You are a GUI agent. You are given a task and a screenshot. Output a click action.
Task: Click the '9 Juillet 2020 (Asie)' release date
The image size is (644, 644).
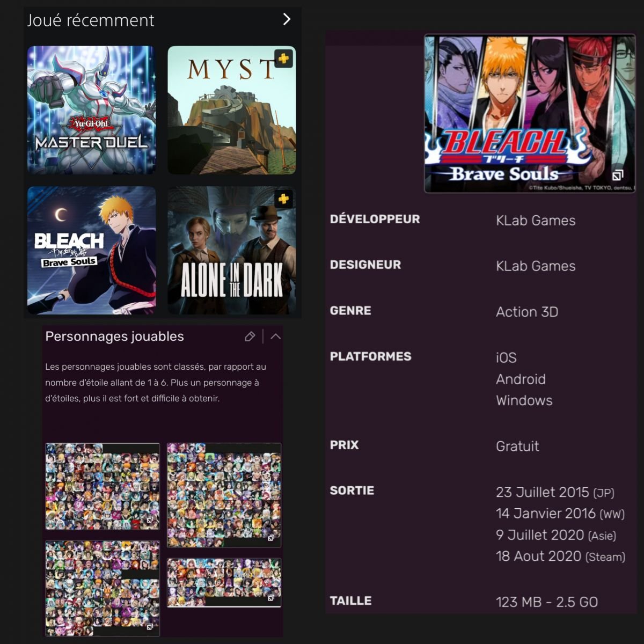[556, 535]
